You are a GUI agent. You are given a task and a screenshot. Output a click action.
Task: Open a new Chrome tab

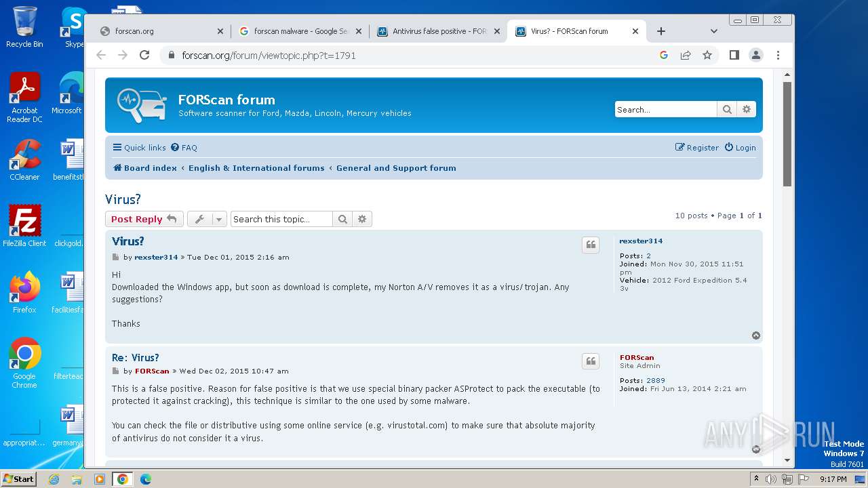660,31
